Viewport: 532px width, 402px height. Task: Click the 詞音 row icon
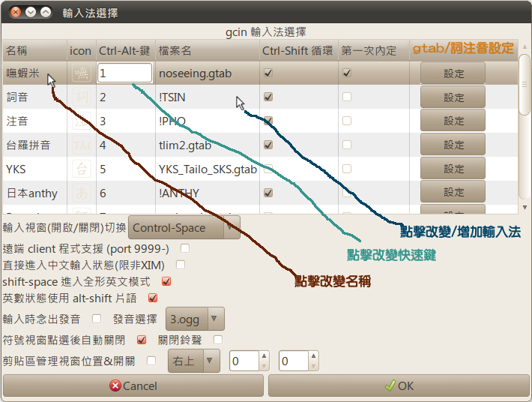[x=81, y=97]
